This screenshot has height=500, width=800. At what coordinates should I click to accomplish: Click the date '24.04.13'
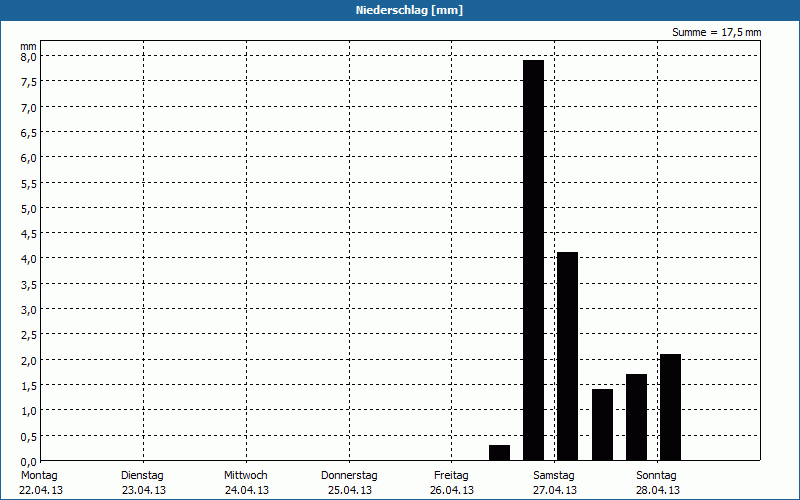pos(247,490)
